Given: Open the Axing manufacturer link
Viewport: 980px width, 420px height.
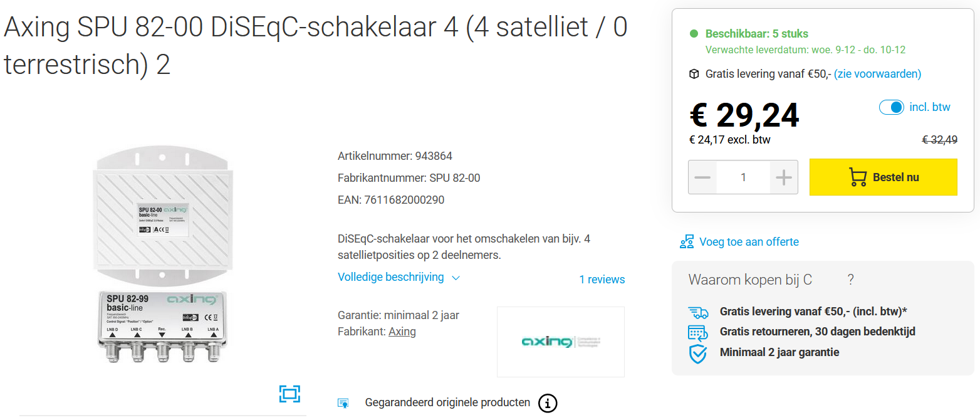Looking at the screenshot, I should tap(402, 332).
